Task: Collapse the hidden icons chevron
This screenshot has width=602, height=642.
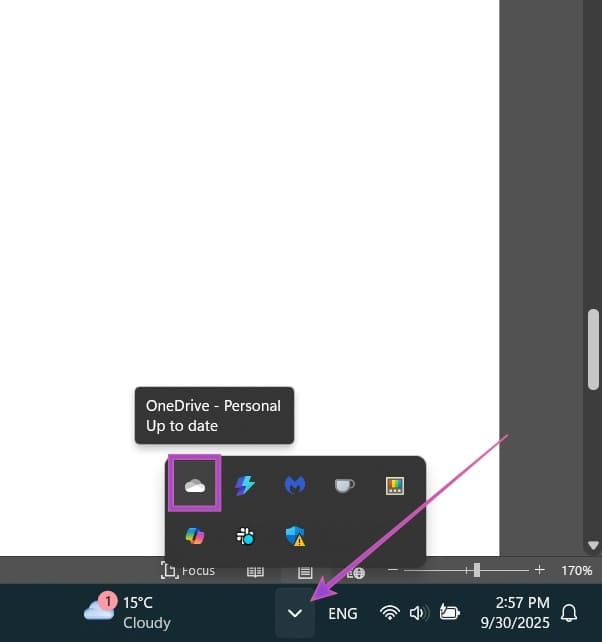Action: [x=295, y=614]
